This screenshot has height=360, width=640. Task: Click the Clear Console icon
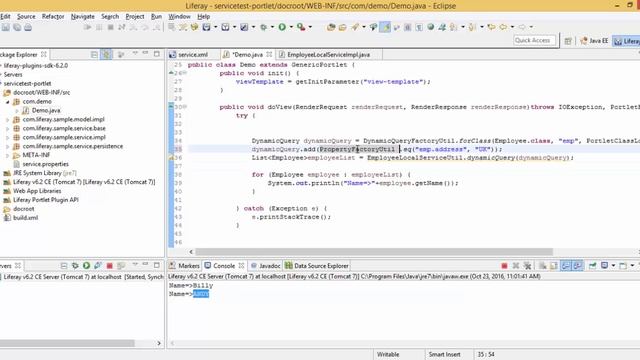[x=542, y=266]
